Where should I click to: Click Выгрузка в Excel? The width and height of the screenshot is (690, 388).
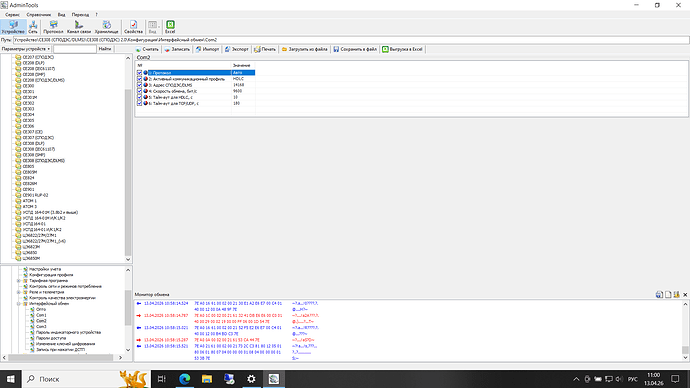pos(402,49)
